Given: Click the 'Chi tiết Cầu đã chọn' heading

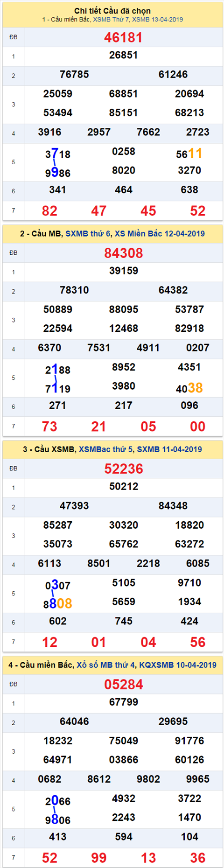Looking at the screenshot, I should pyautogui.click(x=112, y=11).
